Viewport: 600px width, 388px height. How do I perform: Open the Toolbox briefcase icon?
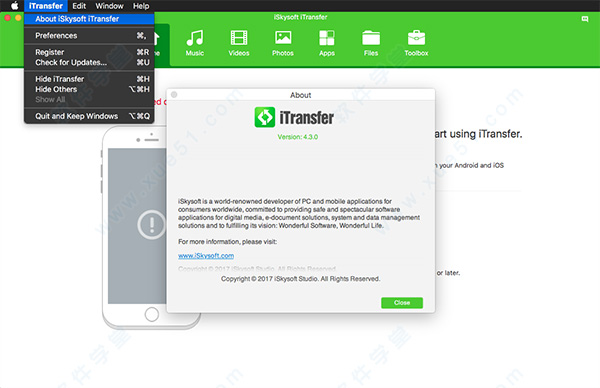coord(416,38)
